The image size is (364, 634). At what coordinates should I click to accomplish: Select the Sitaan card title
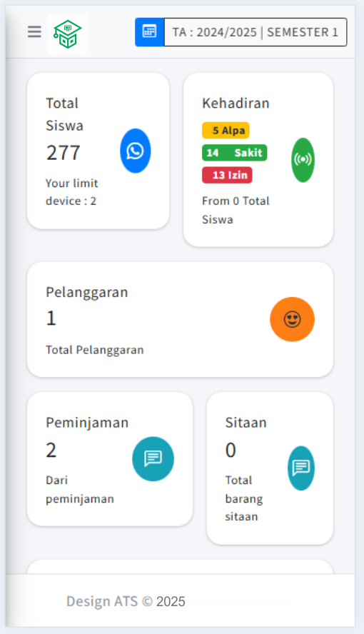[246, 423]
